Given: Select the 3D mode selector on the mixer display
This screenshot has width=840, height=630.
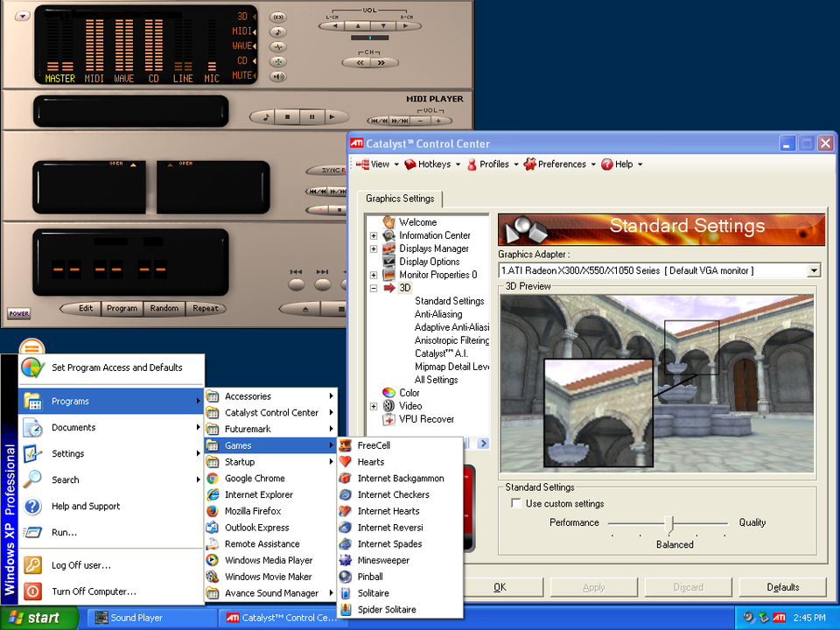Looking at the screenshot, I should pos(242,16).
